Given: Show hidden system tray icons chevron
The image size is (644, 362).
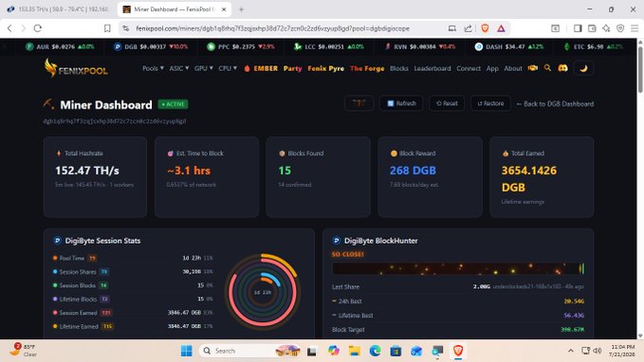Looking at the screenshot, I should click(x=570, y=351).
